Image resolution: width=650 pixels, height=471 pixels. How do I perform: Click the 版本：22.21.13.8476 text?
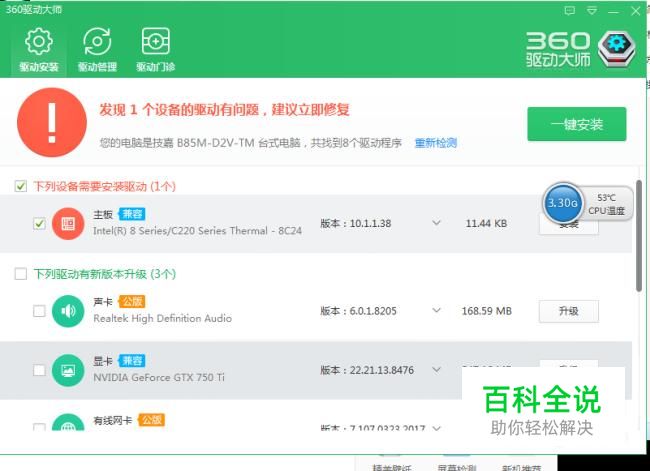(x=367, y=370)
